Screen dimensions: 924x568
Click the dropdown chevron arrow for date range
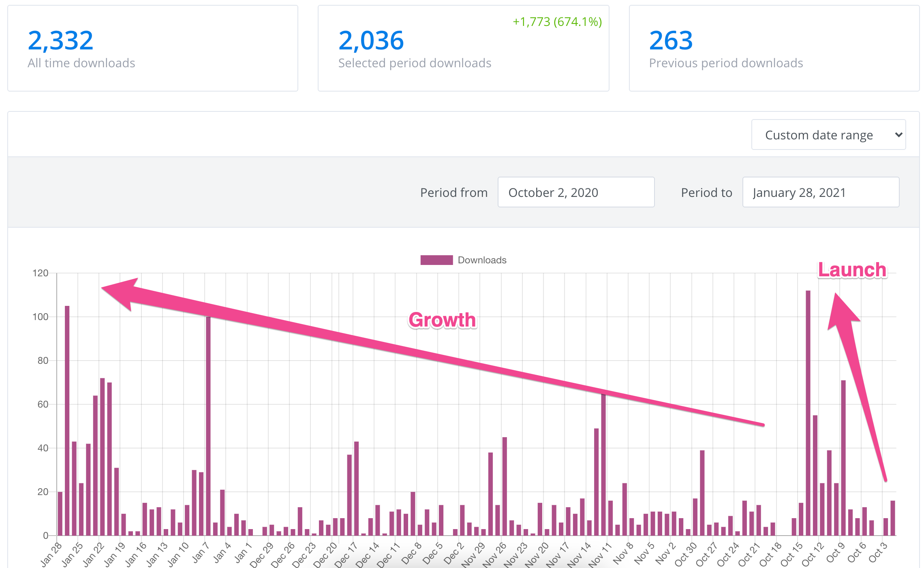pyautogui.click(x=898, y=135)
